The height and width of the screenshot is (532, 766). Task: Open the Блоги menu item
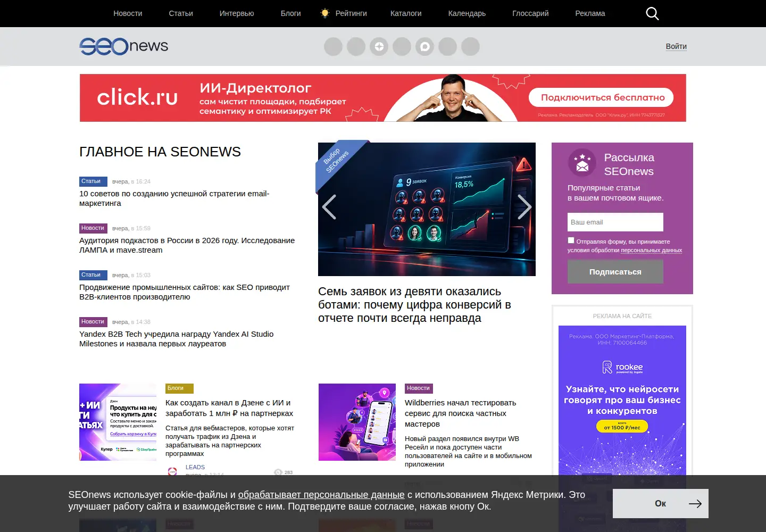[291, 13]
